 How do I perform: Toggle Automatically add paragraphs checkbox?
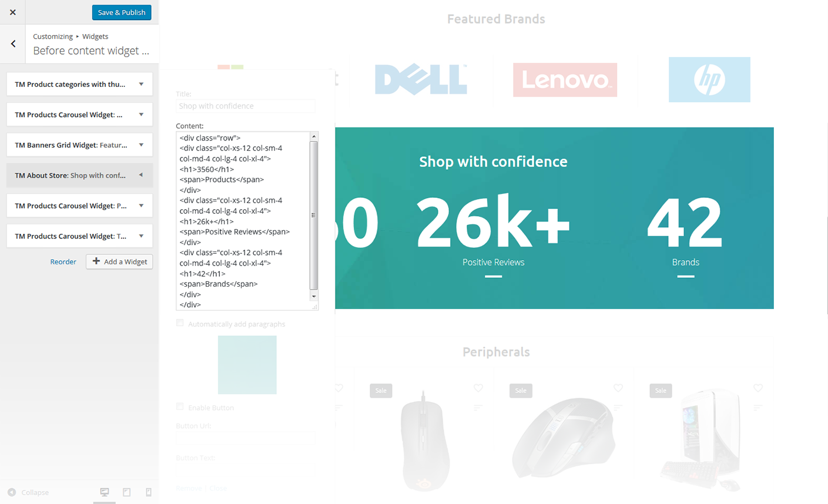coord(180,323)
